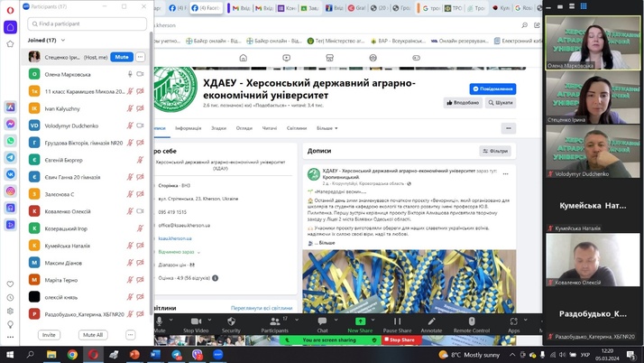This screenshot has height=363, width=644.
Task: Open Telegram in Opera sidebar
Action: click(x=10, y=157)
